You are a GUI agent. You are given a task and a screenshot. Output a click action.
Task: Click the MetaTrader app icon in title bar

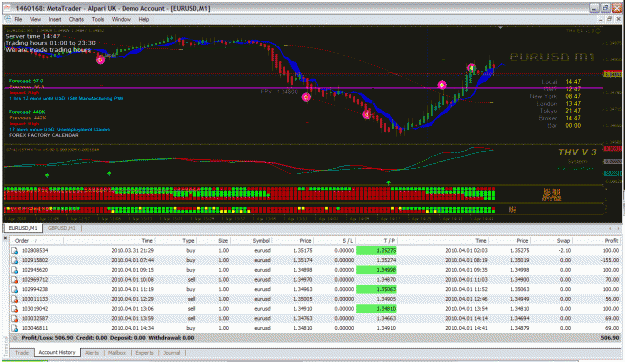8,8
